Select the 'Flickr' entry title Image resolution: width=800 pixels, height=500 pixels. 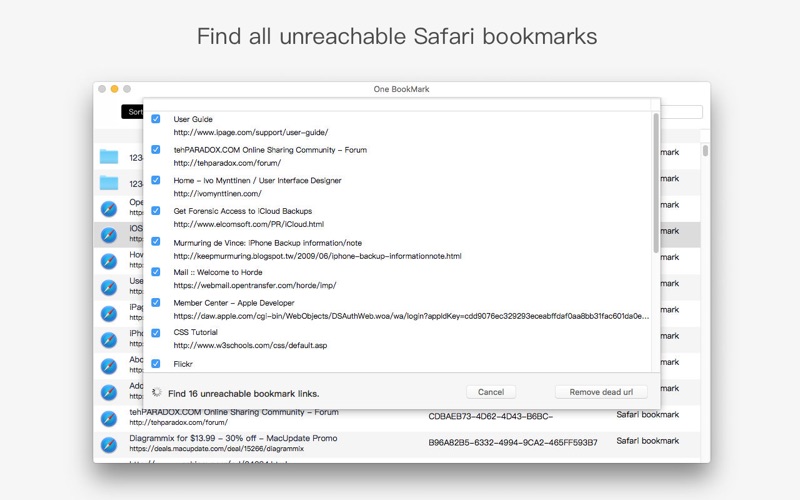point(183,364)
